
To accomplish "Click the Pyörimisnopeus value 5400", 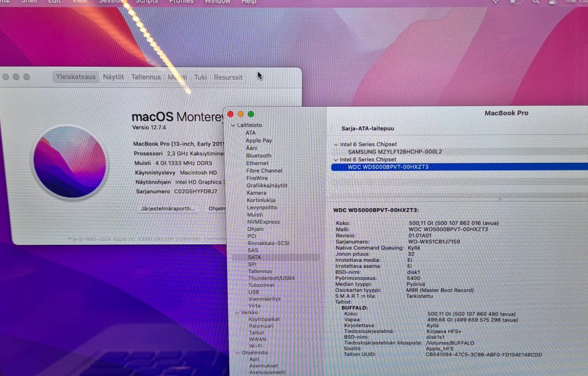I will pyautogui.click(x=413, y=278).
